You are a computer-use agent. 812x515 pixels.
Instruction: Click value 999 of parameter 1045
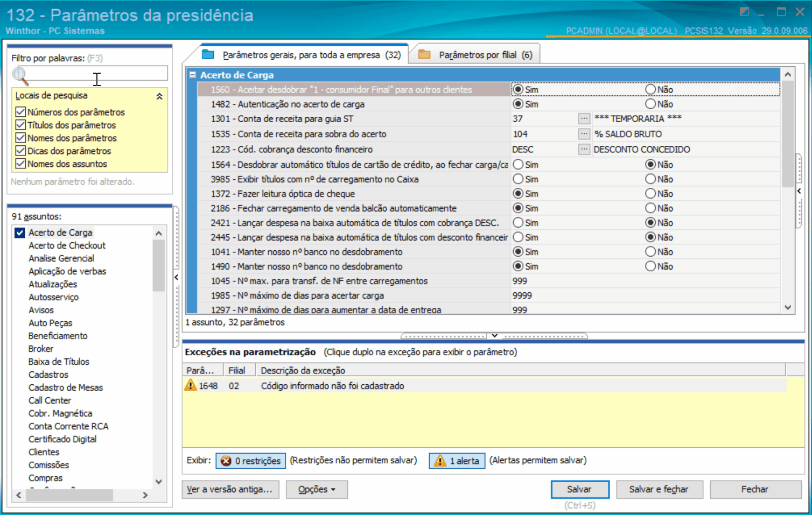(520, 281)
